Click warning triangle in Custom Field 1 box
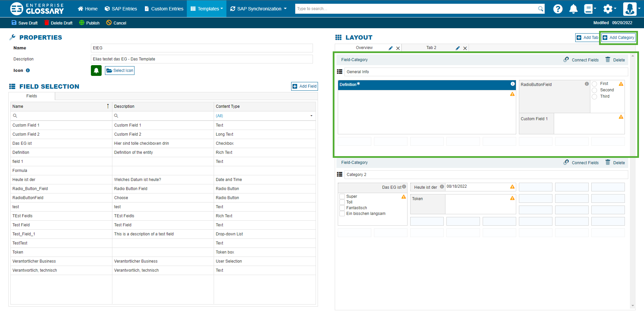The width and height of the screenshot is (644, 315). pyautogui.click(x=621, y=117)
